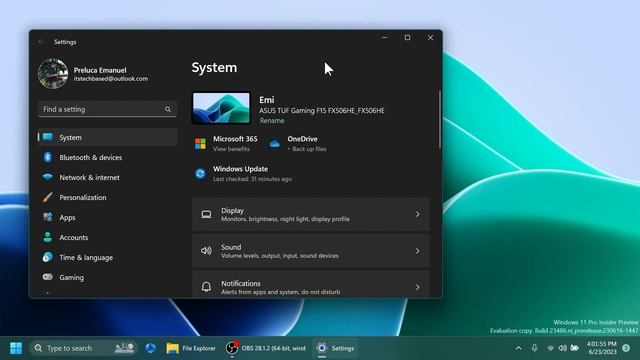Click the Notifications bell icon
This screenshot has width=640, height=360.
tap(207, 287)
